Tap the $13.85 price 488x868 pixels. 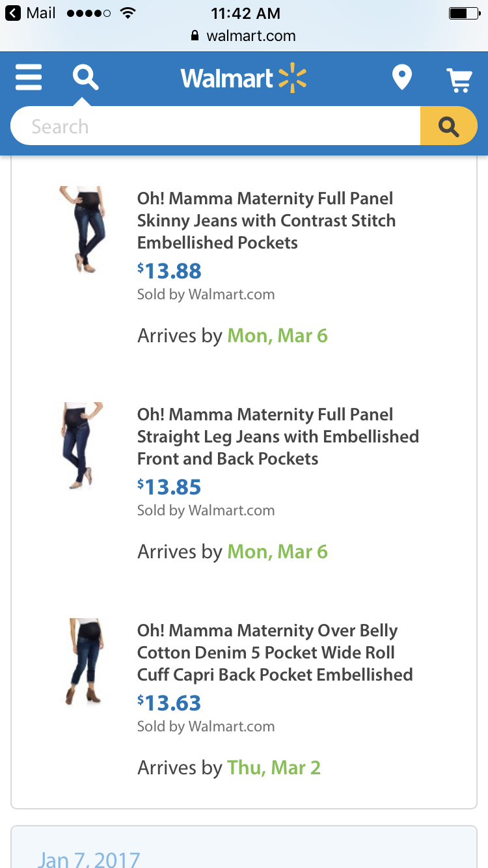tap(169, 487)
